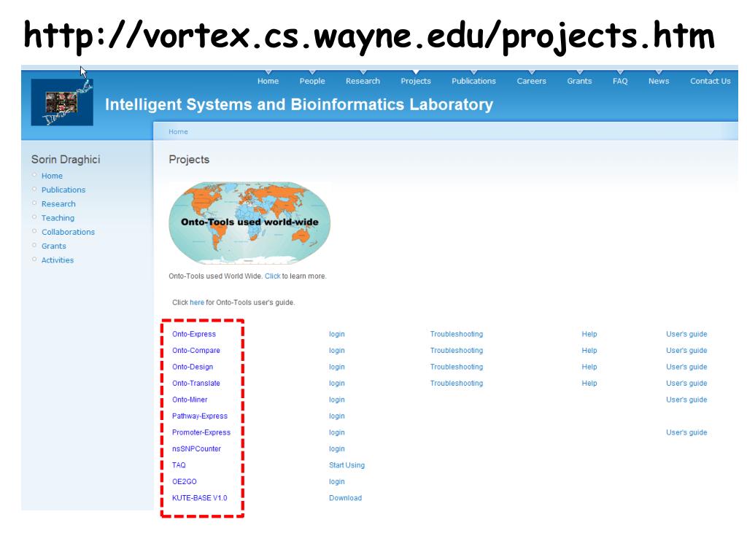The height and width of the screenshot is (560, 747).
Task: Select Projects in top navigation
Action: pyautogui.click(x=416, y=81)
